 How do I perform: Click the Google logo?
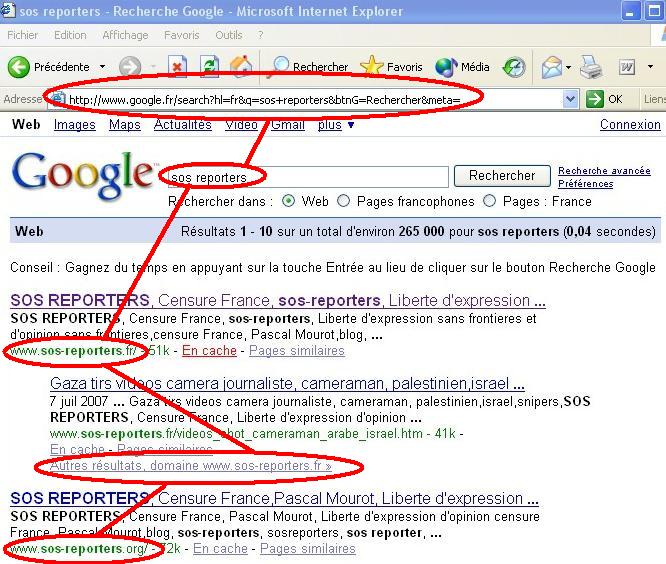click(83, 175)
